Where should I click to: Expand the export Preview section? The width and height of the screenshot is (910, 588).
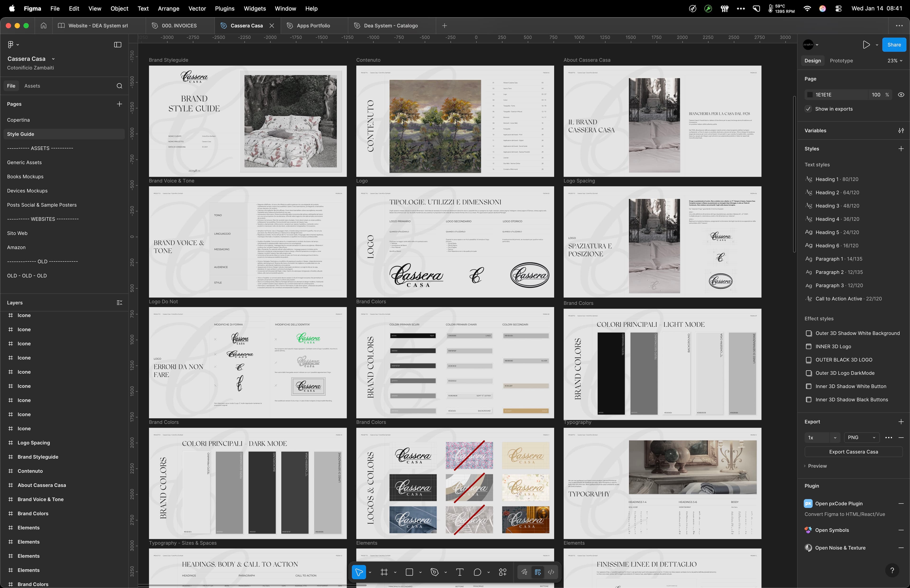815,466
